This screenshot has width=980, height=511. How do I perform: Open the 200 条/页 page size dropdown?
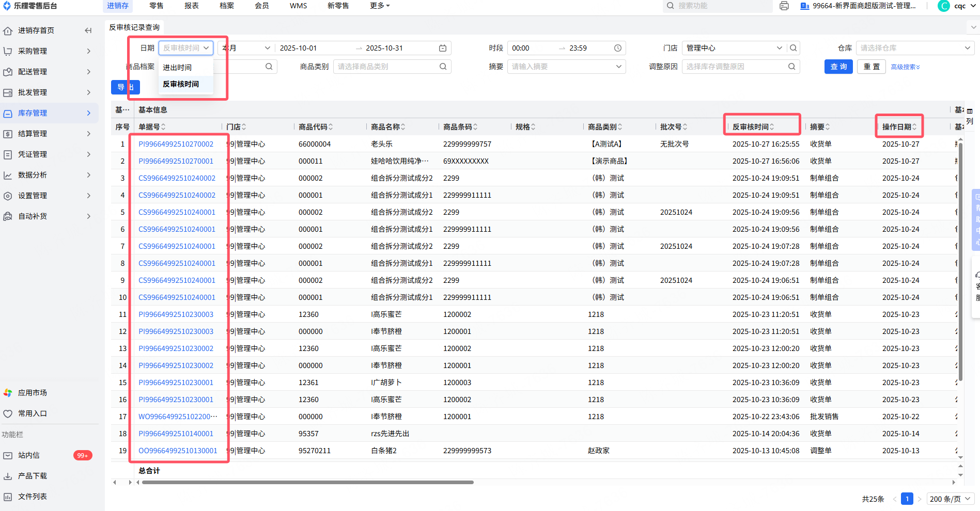[950, 499]
